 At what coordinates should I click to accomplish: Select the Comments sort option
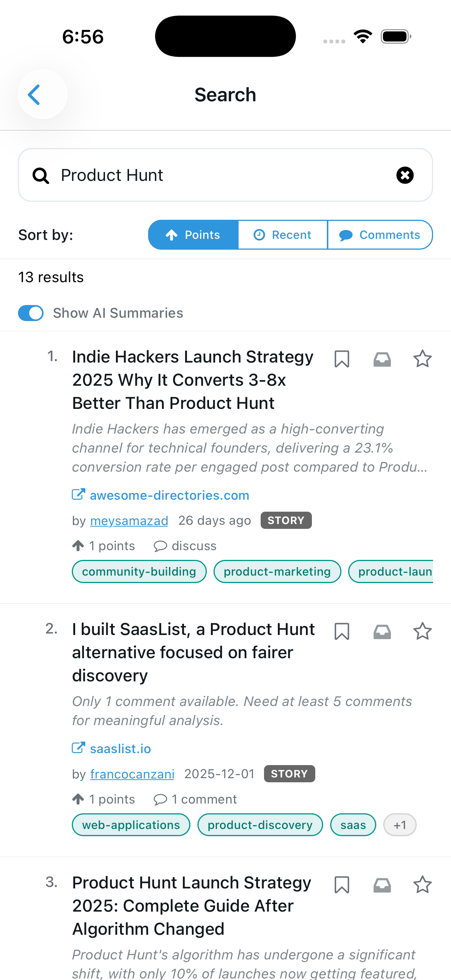pyautogui.click(x=380, y=234)
